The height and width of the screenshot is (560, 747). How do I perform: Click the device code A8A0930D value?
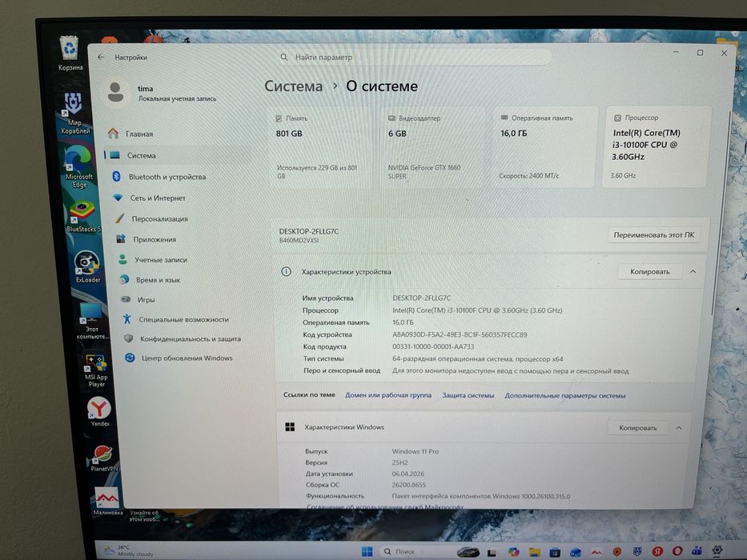click(460, 334)
